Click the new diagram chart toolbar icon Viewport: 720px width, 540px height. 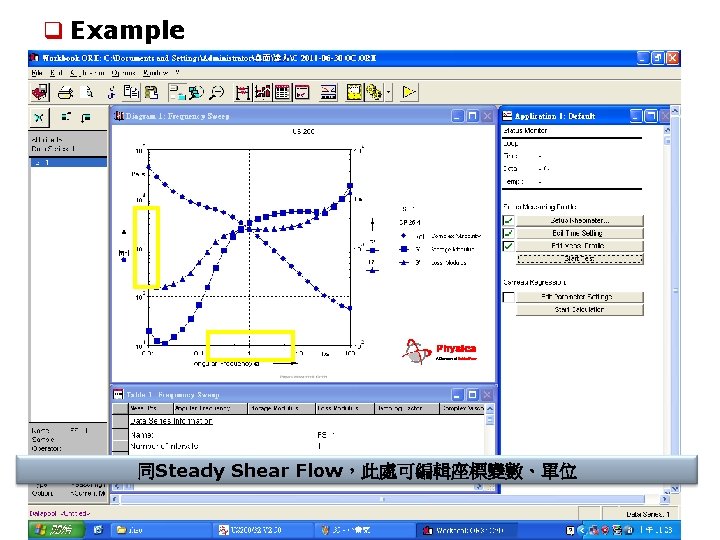tap(263, 92)
